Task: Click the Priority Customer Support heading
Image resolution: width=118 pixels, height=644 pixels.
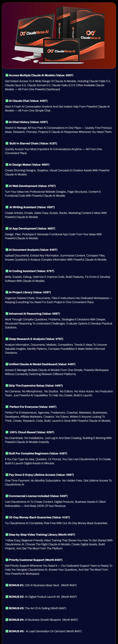Action: (x=36, y=560)
